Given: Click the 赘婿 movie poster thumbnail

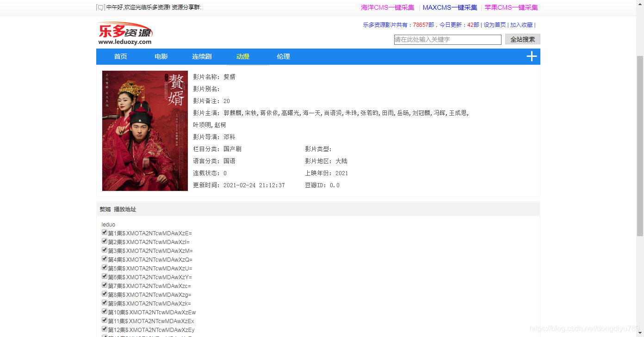Looking at the screenshot, I should (145, 131).
